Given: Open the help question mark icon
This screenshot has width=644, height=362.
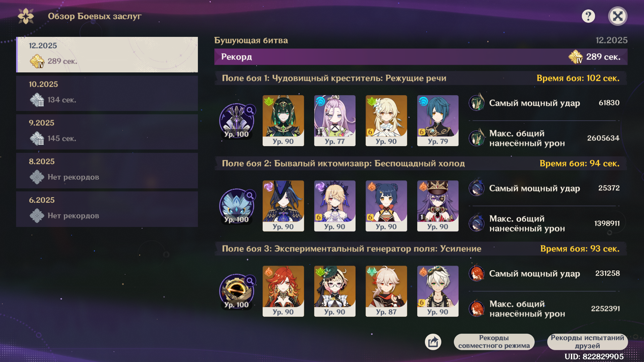Looking at the screenshot, I should [x=588, y=16].
